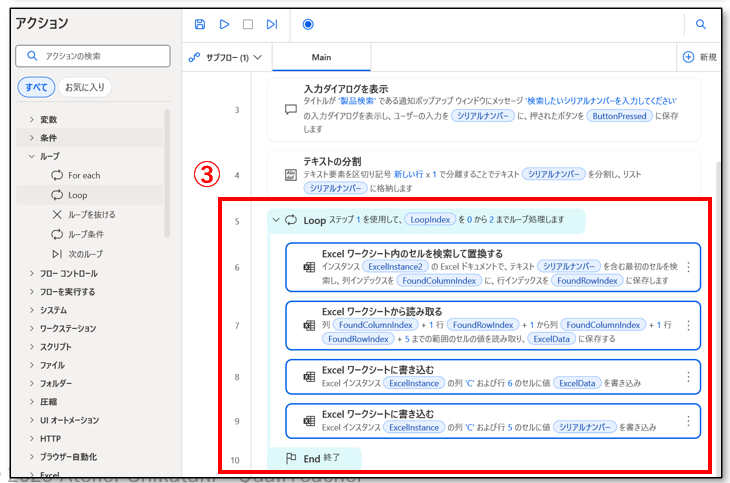
Task: Select ループを抜ける action
Action: click(x=91, y=214)
